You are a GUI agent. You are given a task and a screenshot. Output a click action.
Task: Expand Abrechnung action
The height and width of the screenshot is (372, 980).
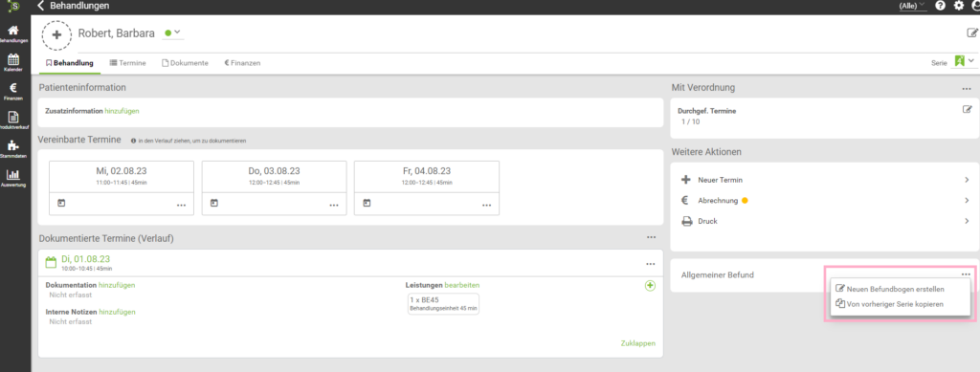click(824, 201)
